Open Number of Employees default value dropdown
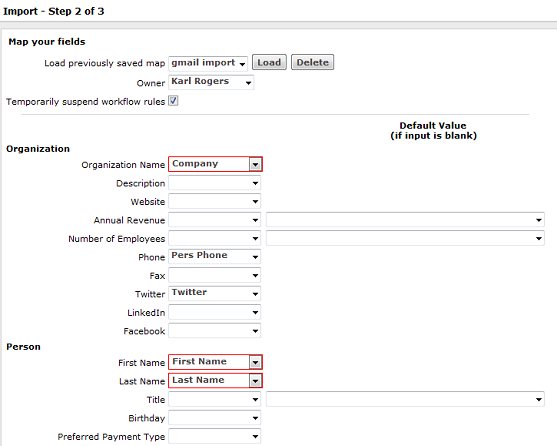The image size is (557, 446). point(405,238)
